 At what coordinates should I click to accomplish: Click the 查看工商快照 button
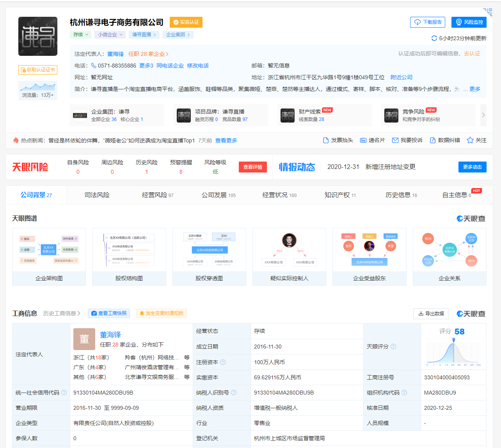[x=109, y=313]
